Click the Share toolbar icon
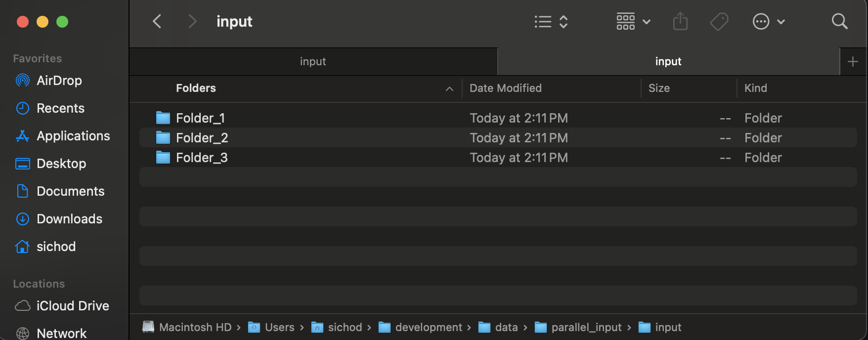 [681, 21]
